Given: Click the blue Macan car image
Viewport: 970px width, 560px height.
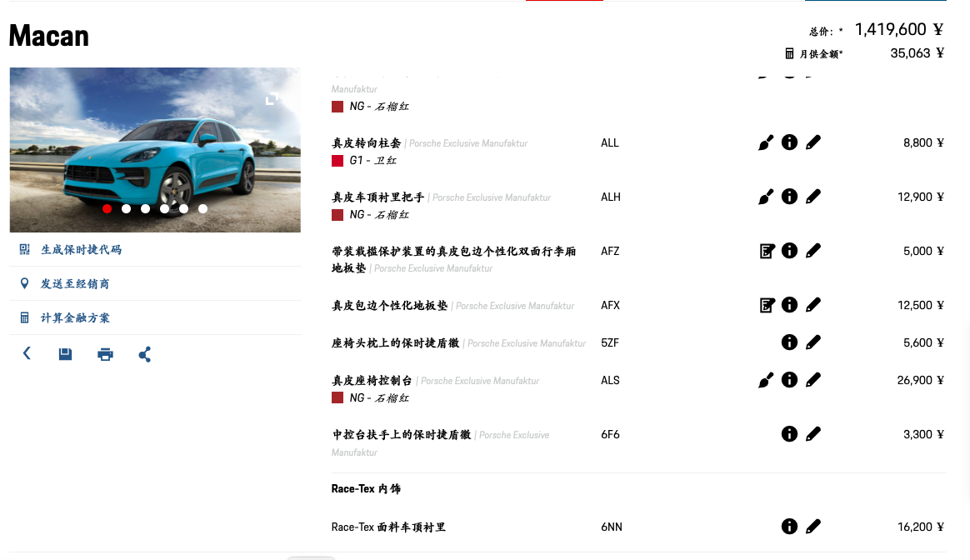Looking at the screenshot, I should 155,150.
